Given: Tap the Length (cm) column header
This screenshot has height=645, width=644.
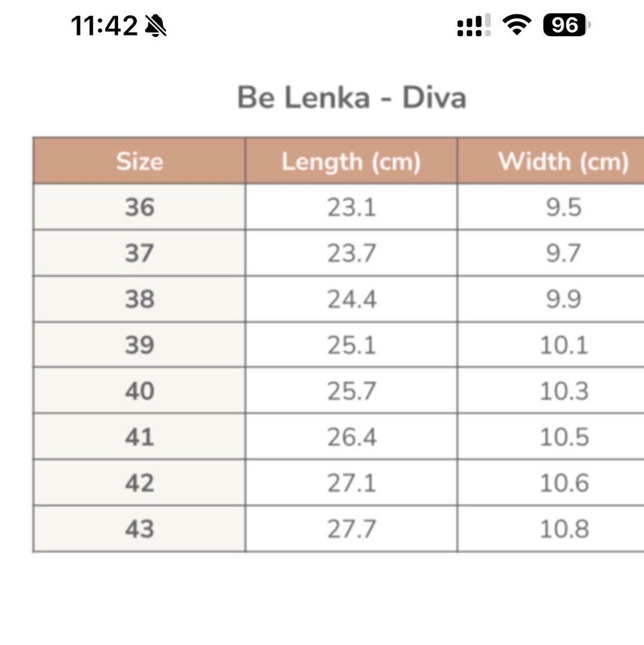Looking at the screenshot, I should coord(351,162).
